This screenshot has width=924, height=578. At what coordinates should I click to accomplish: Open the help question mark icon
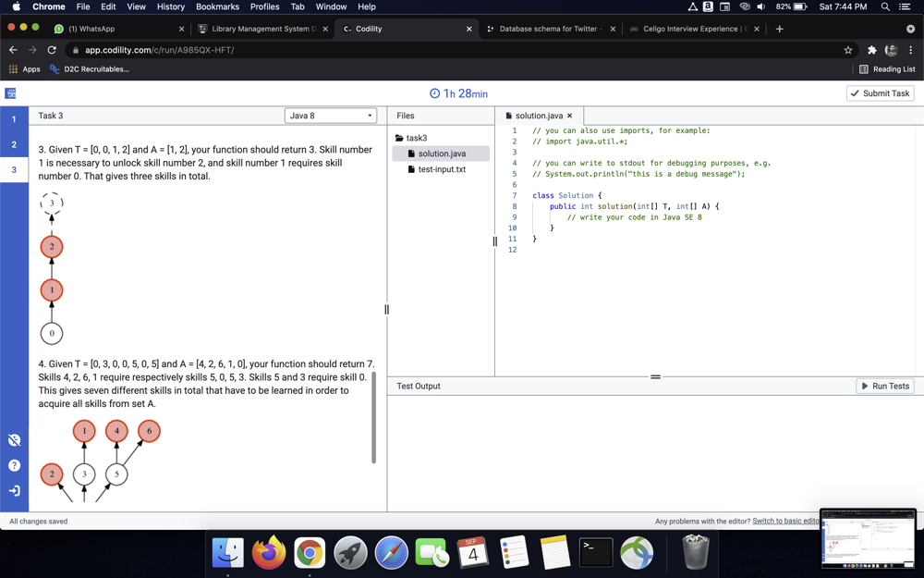coord(14,465)
